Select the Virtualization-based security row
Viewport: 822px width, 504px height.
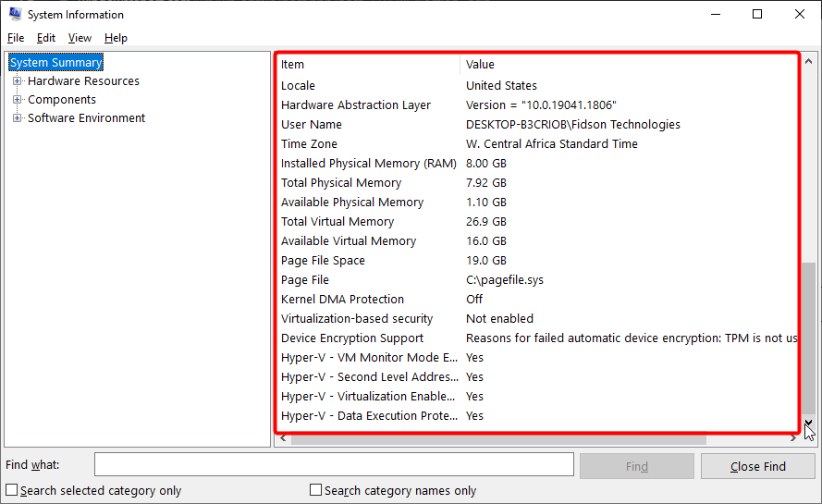tap(537, 318)
